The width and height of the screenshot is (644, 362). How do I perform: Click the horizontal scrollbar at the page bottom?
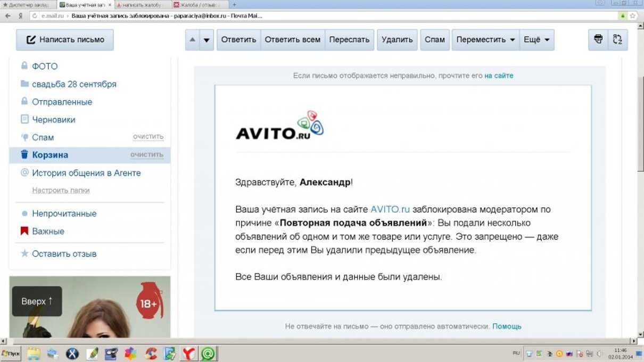point(318,341)
